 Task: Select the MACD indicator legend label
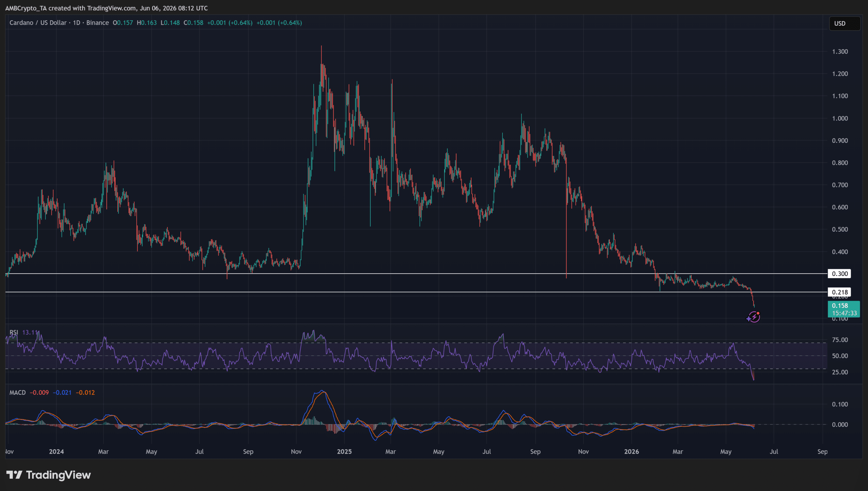pos(18,392)
